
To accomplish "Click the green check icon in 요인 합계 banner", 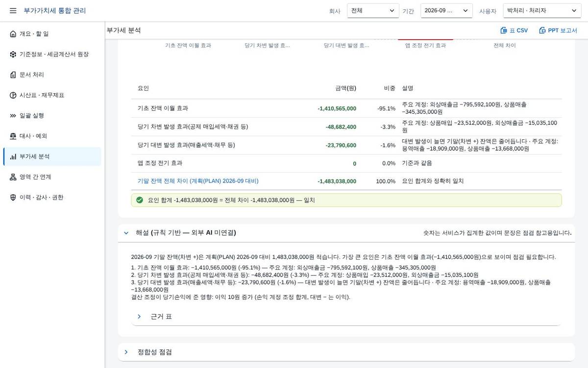I will coord(140,200).
